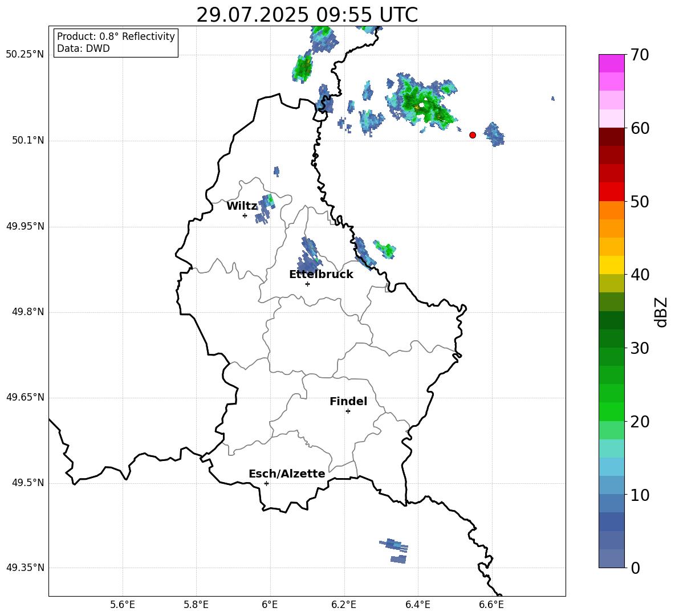Screen dimensions: 675x616
Task: Click the Wiltz city label
Action: 242,206
